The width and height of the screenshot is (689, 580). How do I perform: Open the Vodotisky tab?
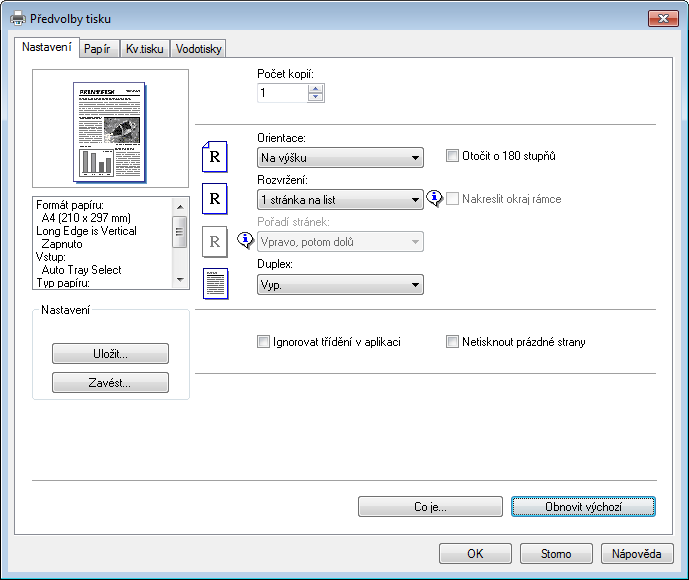[198, 49]
